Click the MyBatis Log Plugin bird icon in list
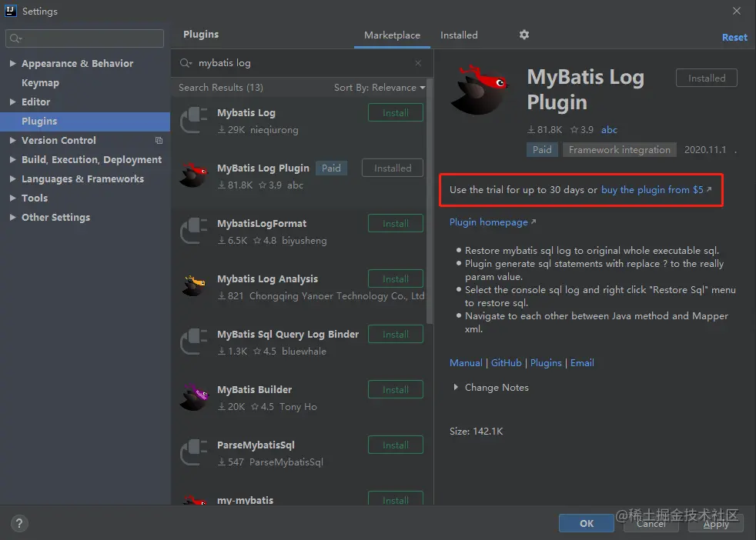The image size is (756, 540). click(194, 175)
